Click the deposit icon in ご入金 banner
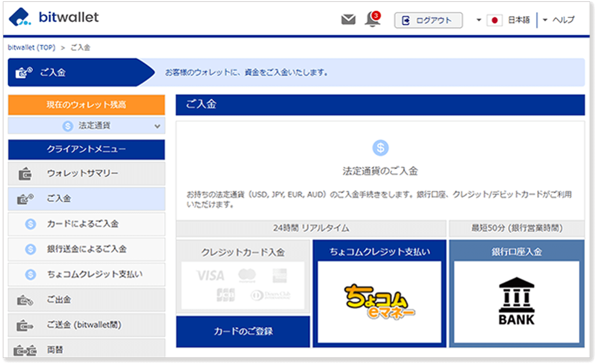The width and height of the screenshot is (598, 364). pyautogui.click(x=24, y=72)
